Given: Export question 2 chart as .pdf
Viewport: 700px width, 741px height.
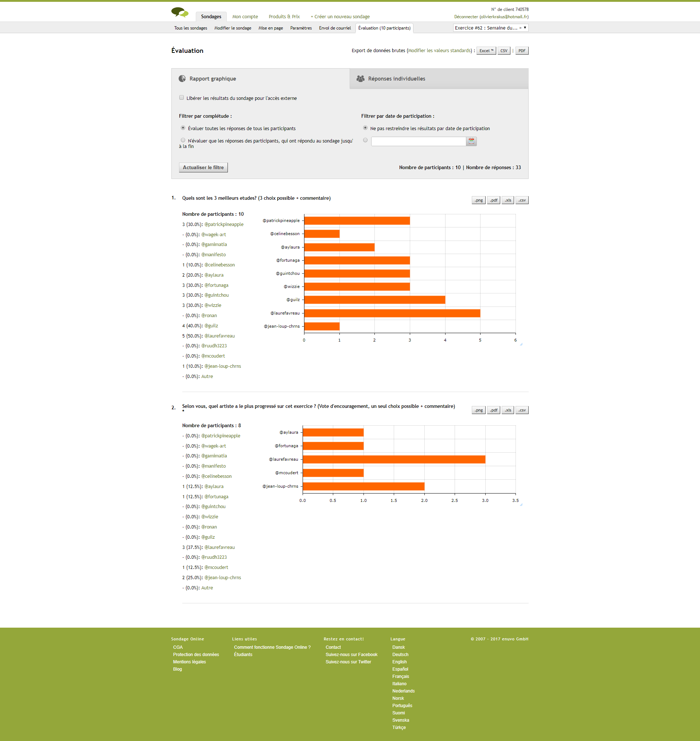Looking at the screenshot, I should (x=493, y=410).
